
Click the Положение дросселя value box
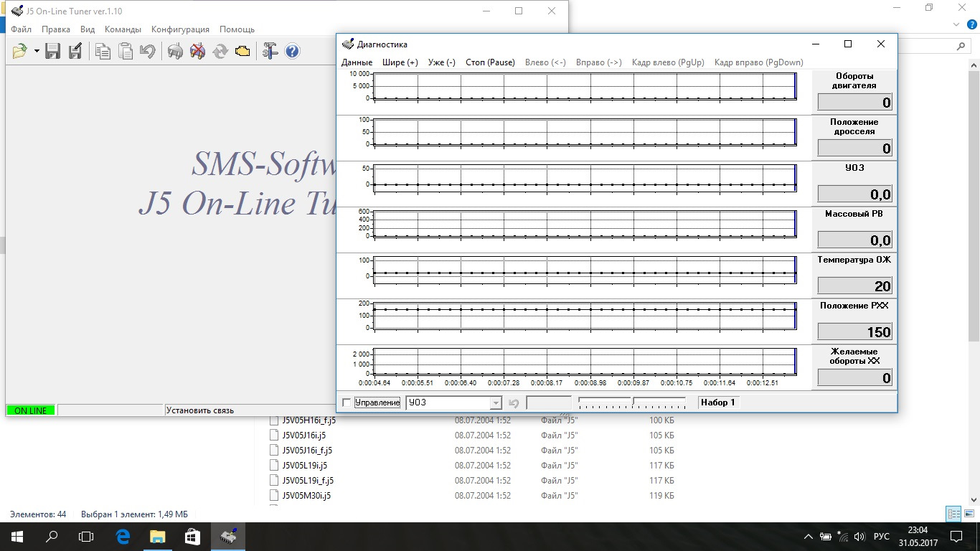(855, 148)
